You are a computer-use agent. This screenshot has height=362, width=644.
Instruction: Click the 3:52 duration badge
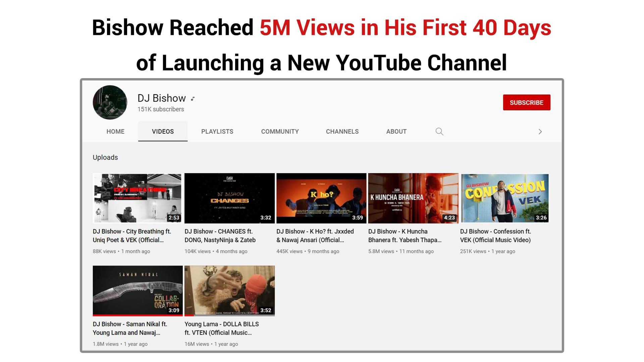[266, 310]
